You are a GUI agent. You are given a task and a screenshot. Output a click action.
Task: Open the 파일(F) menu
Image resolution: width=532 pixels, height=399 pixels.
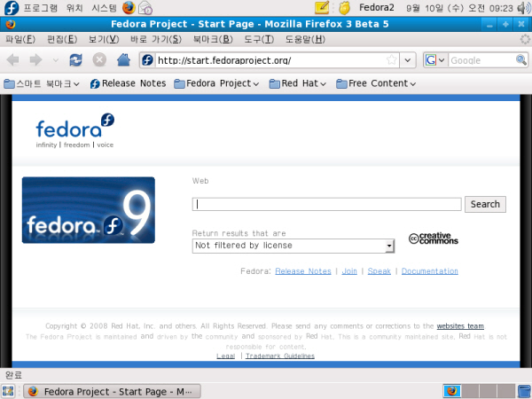(x=20, y=39)
